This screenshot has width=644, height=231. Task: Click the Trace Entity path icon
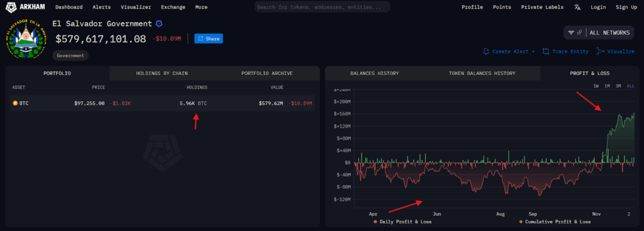point(546,52)
